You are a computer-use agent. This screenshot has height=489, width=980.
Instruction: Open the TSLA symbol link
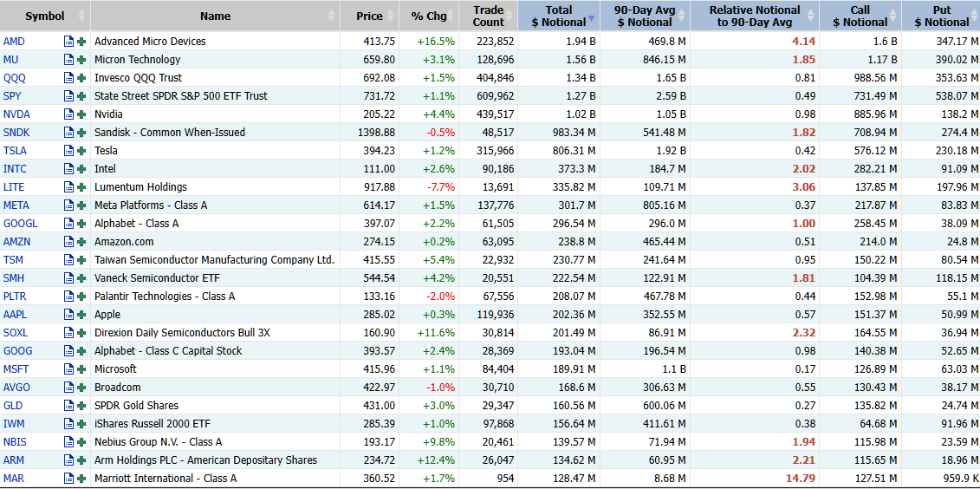15,151
